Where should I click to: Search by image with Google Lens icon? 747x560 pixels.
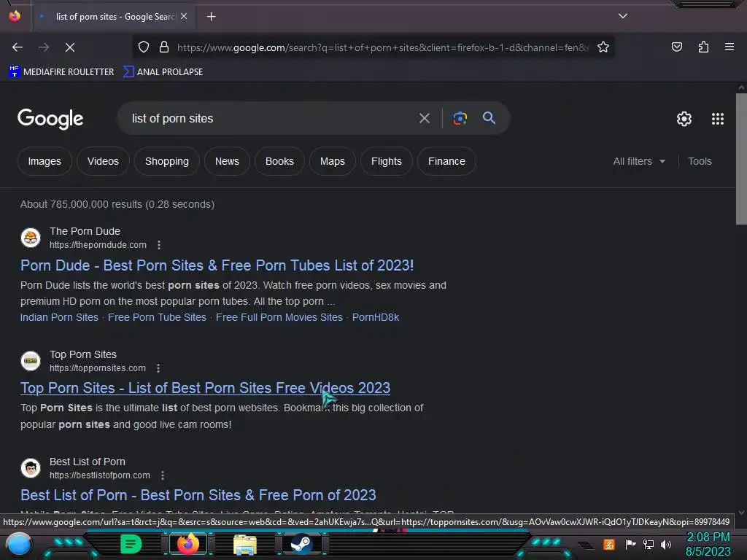(x=460, y=118)
